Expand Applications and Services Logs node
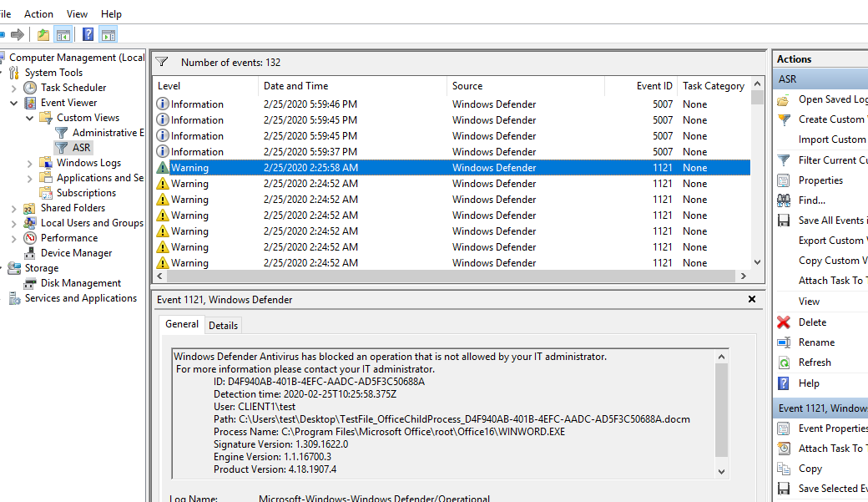Viewport: 868px width, 502px height. point(30,179)
